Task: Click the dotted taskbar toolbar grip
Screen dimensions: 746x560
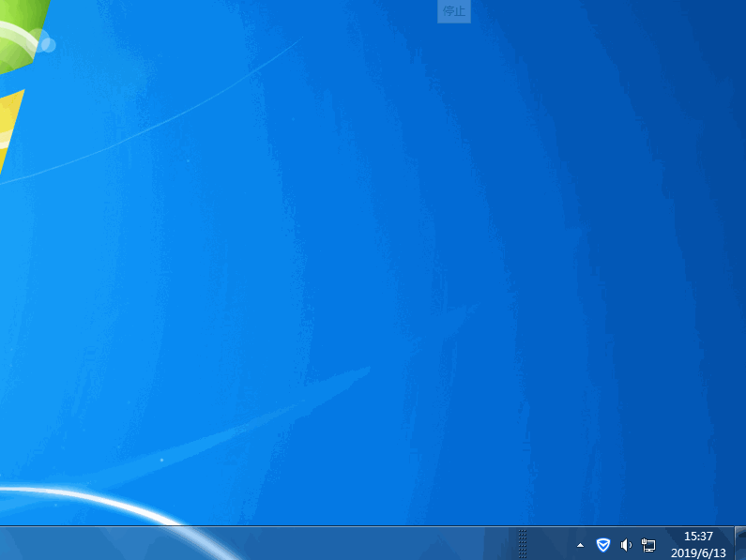Action: click(522, 543)
